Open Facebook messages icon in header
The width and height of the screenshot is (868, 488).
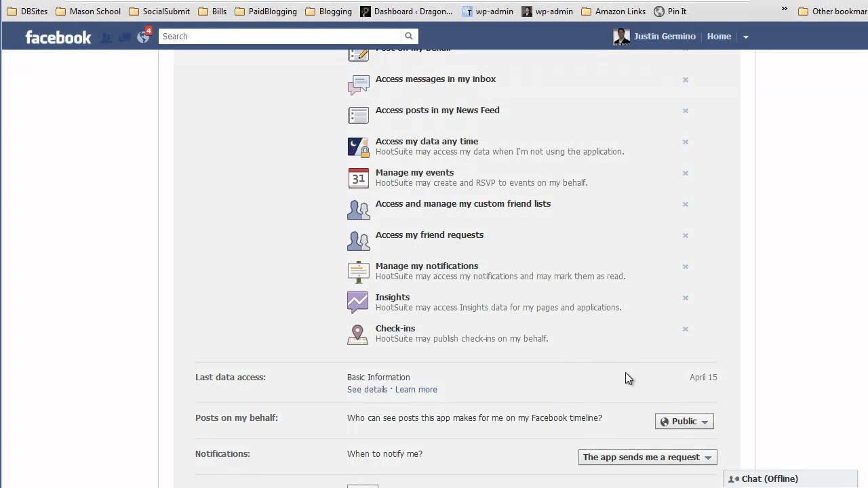pyautogui.click(x=124, y=38)
